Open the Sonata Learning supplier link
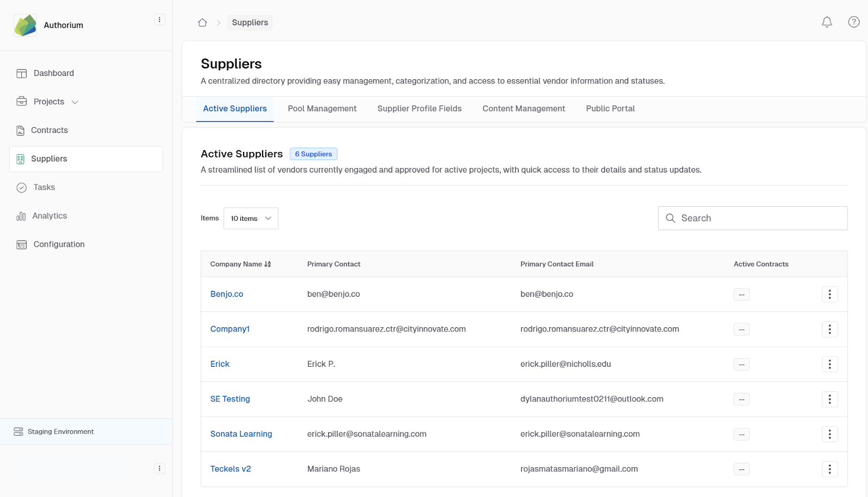Image resolution: width=868 pixels, height=497 pixels. 241,434
